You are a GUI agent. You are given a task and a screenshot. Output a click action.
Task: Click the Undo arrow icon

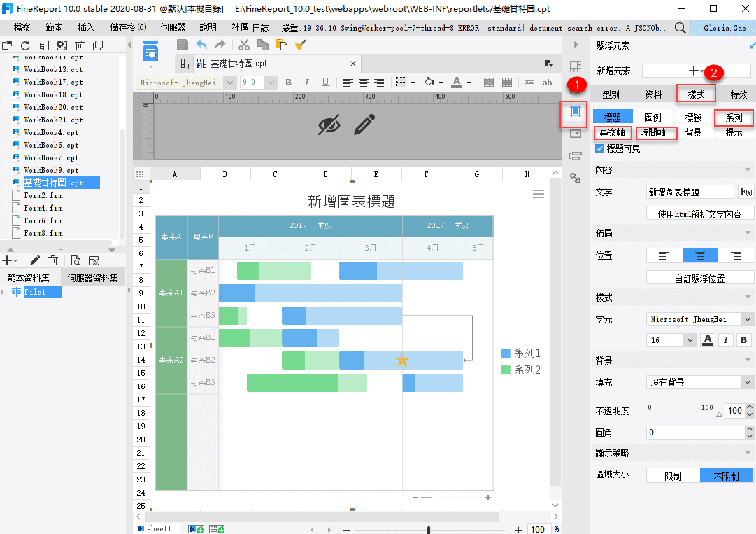[201, 45]
